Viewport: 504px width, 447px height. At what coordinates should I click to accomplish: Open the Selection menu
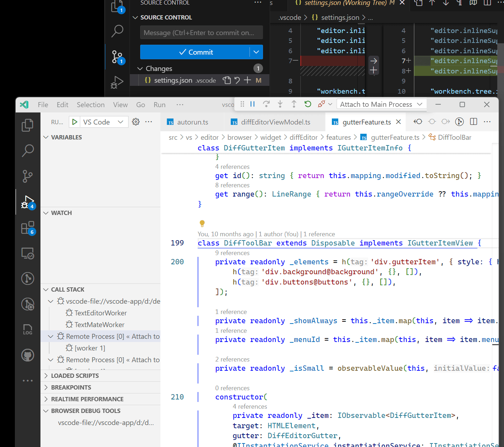point(91,105)
